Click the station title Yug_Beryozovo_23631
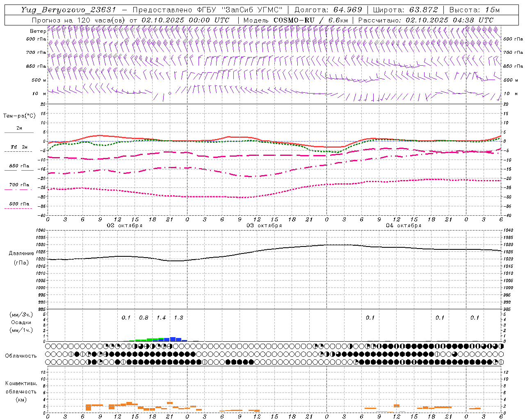Viewport: 525px width, 420px height. click(x=68, y=10)
